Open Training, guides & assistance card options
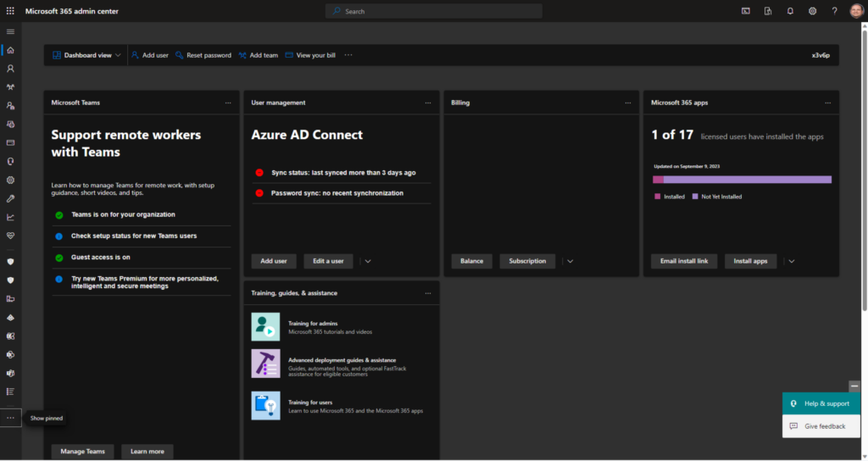Screen dimensions: 868x461 coord(428,293)
